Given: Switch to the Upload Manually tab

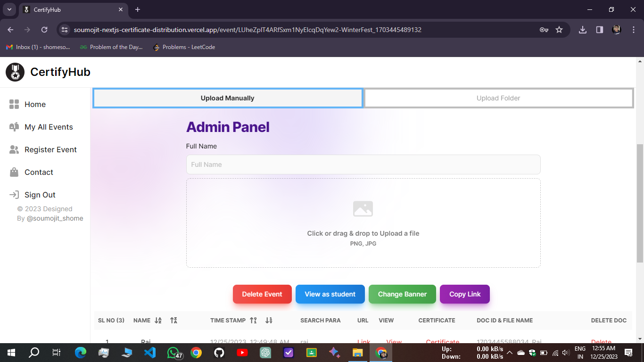Looking at the screenshot, I should coord(228,98).
